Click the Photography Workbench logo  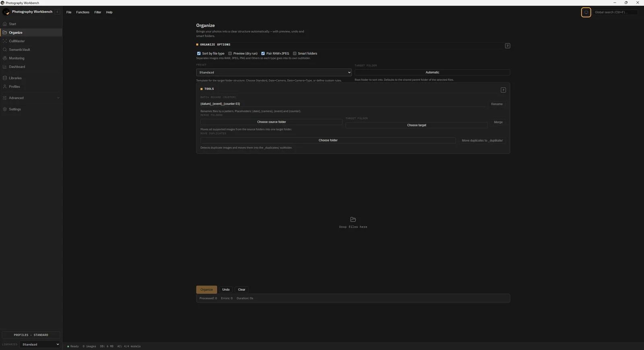(x=6, y=12)
